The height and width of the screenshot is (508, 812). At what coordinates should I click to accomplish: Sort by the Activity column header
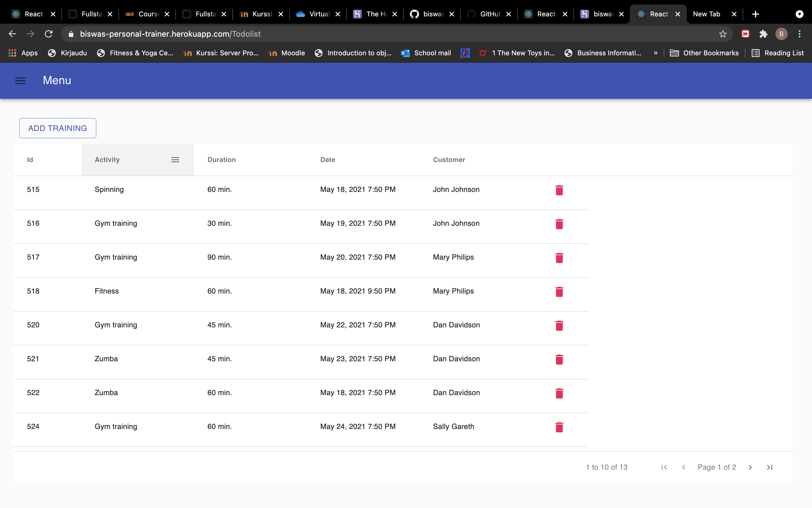pyautogui.click(x=107, y=159)
